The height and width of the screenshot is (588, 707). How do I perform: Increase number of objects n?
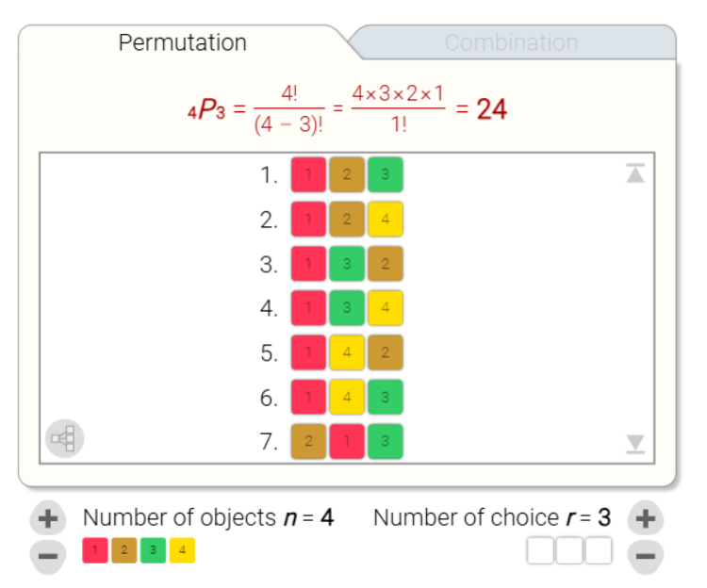click(x=49, y=518)
